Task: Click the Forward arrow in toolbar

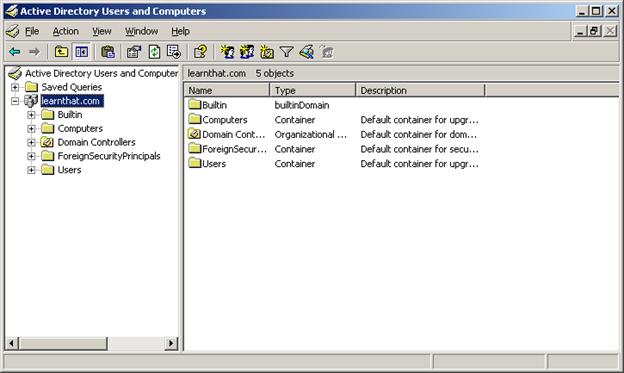Action: (x=35, y=52)
